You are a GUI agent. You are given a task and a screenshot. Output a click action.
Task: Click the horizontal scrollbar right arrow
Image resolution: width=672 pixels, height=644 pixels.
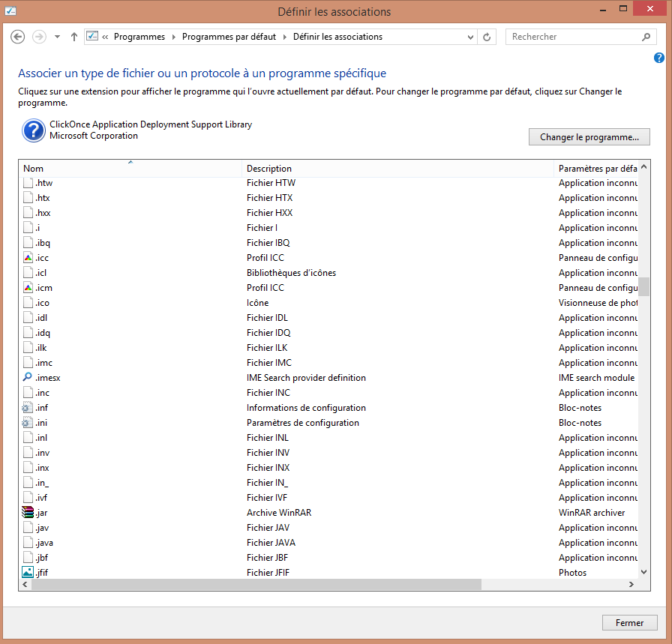(631, 585)
